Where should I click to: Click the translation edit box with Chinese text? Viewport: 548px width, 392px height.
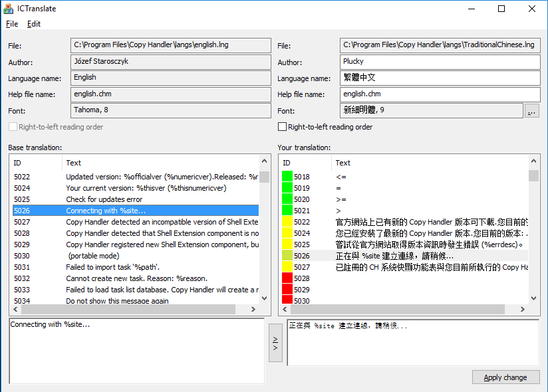(x=414, y=343)
